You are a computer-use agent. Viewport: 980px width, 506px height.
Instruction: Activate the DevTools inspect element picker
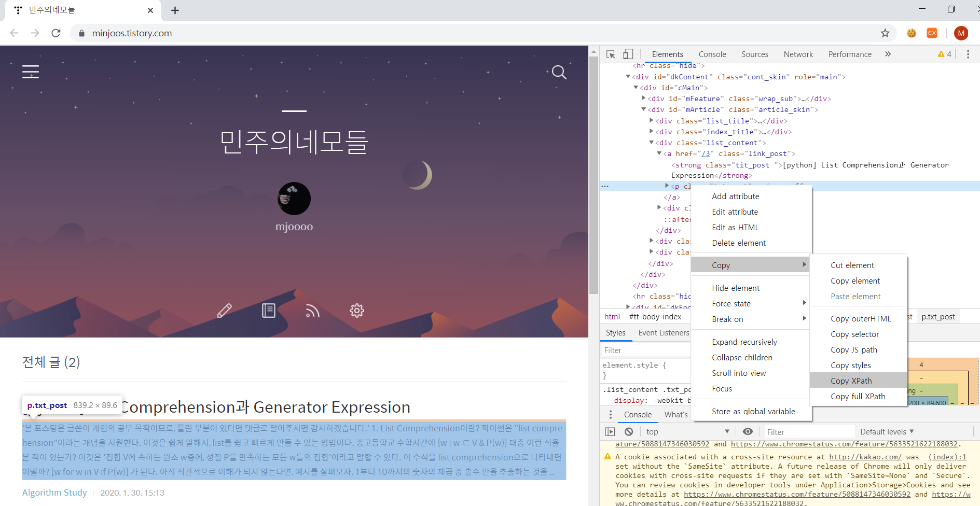(611, 54)
